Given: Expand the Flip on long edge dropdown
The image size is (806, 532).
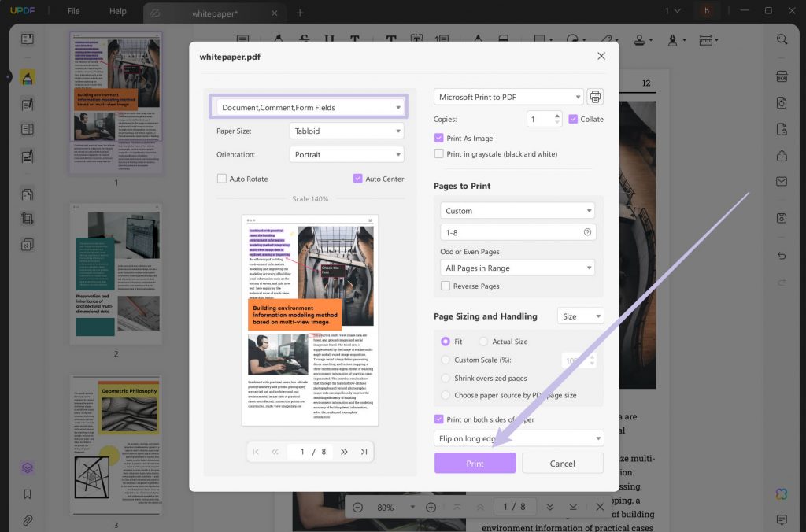Looking at the screenshot, I should pyautogui.click(x=518, y=438).
